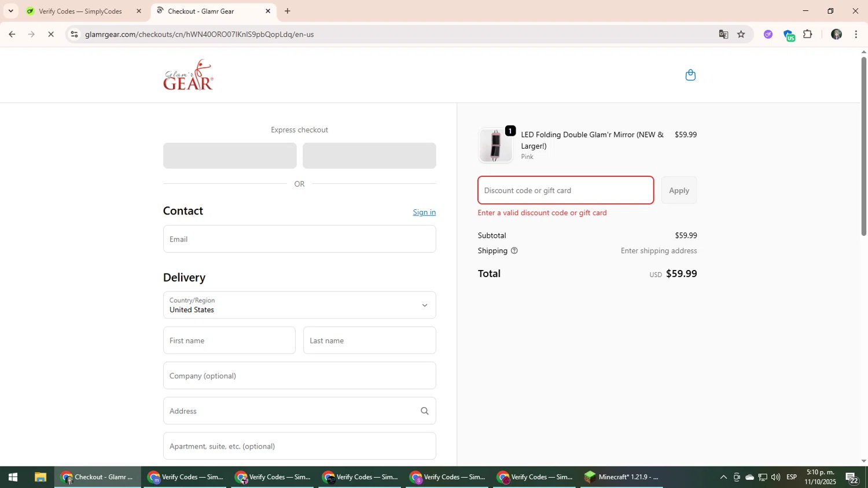This screenshot has height=488, width=868.
Task: Open File Explorer from taskbar
Action: [40, 477]
